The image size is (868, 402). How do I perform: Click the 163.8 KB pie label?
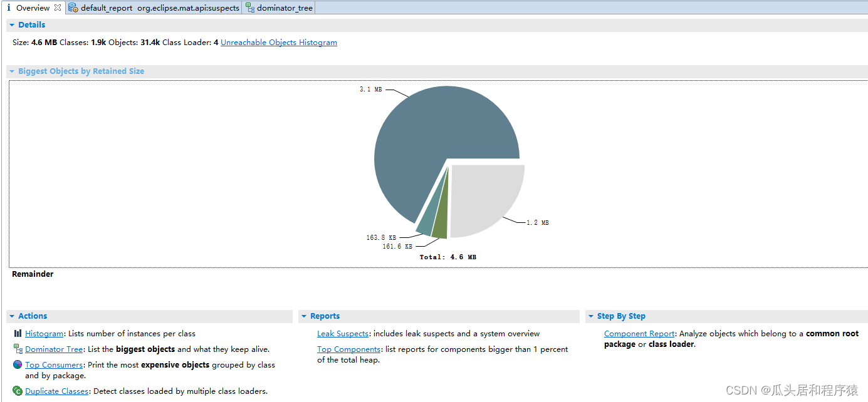click(381, 238)
